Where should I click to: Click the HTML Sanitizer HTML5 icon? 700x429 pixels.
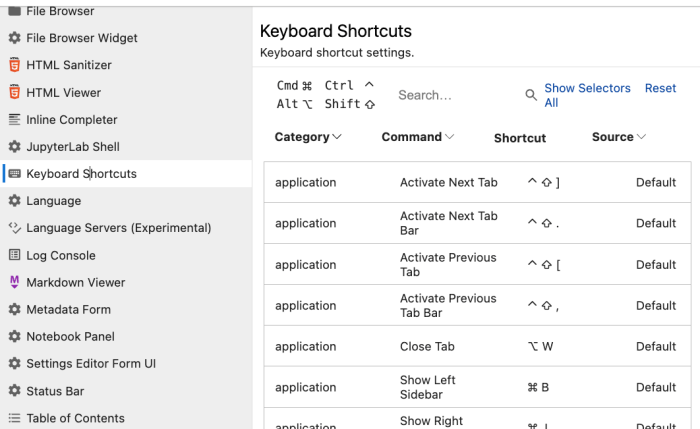[14, 65]
